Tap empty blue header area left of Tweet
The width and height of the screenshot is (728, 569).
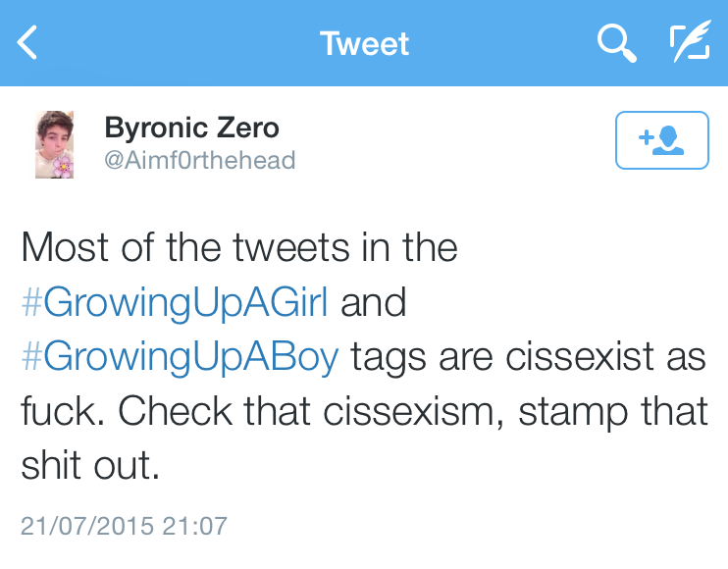177,43
